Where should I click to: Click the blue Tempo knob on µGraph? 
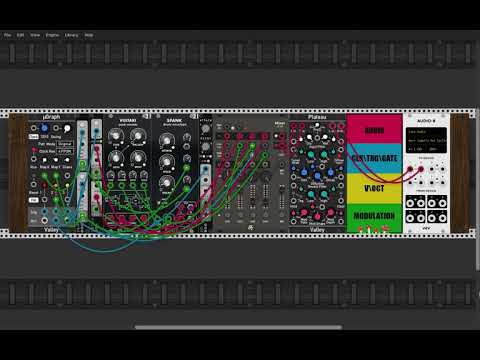click(x=44, y=128)
